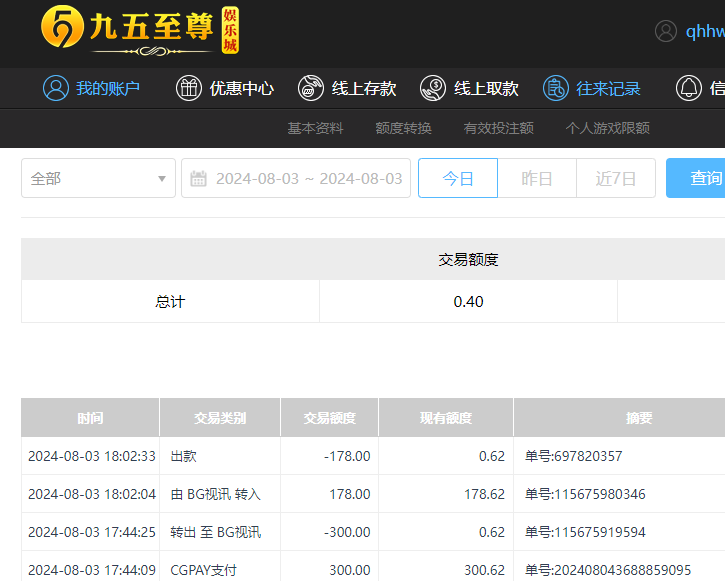Click the 九五至尊 logo icon
The image size is (725, 581).
62,29
